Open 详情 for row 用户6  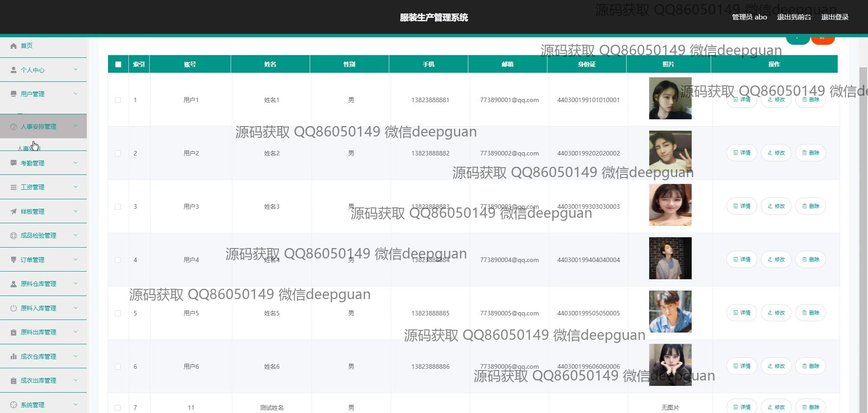coord(742,366)
